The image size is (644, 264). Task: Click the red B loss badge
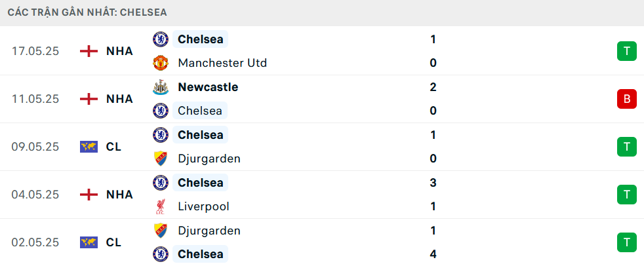tap(626, 99)
